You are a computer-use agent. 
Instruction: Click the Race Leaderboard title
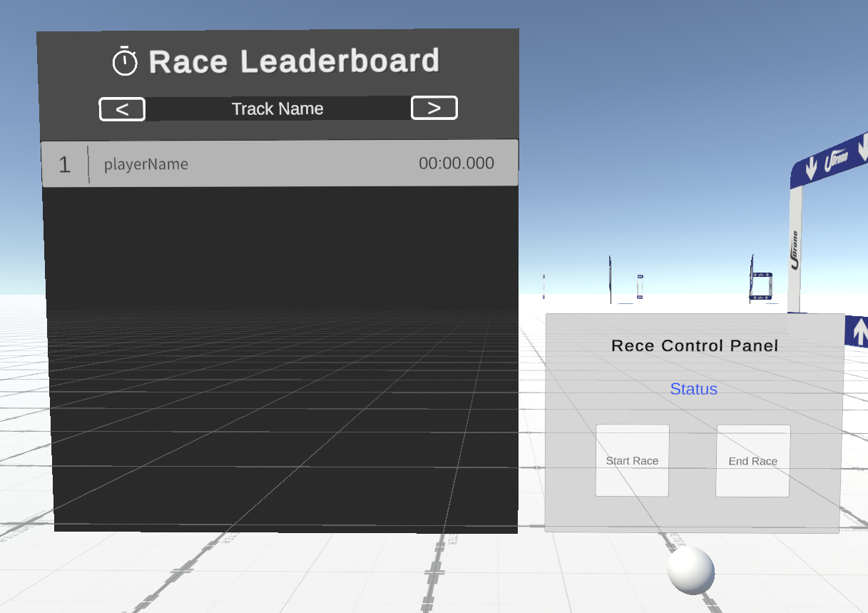point(294,61)
